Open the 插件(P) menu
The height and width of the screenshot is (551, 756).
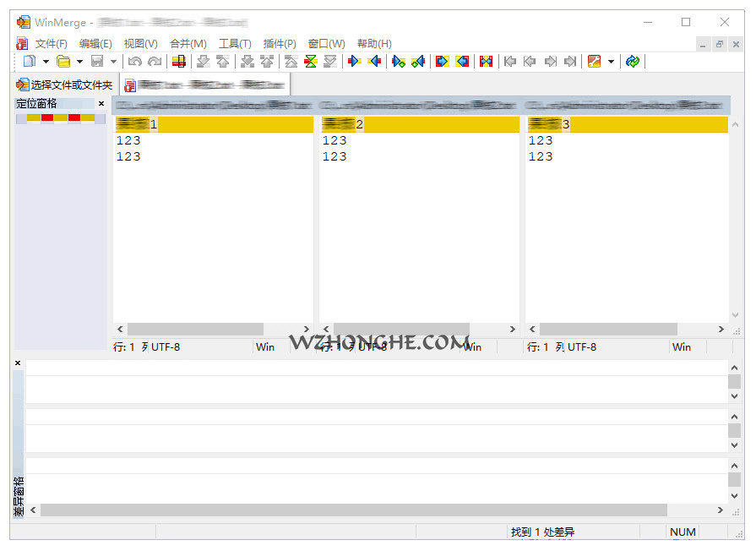(280, 43)
